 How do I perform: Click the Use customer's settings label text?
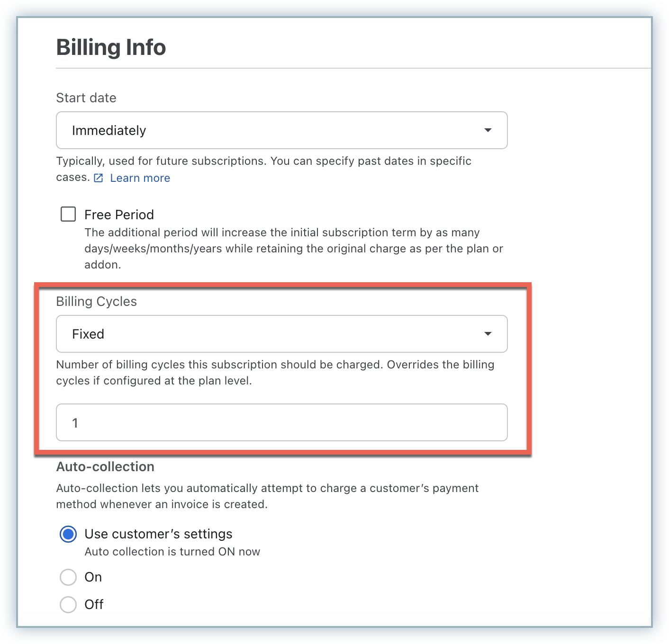coord(158,534)
